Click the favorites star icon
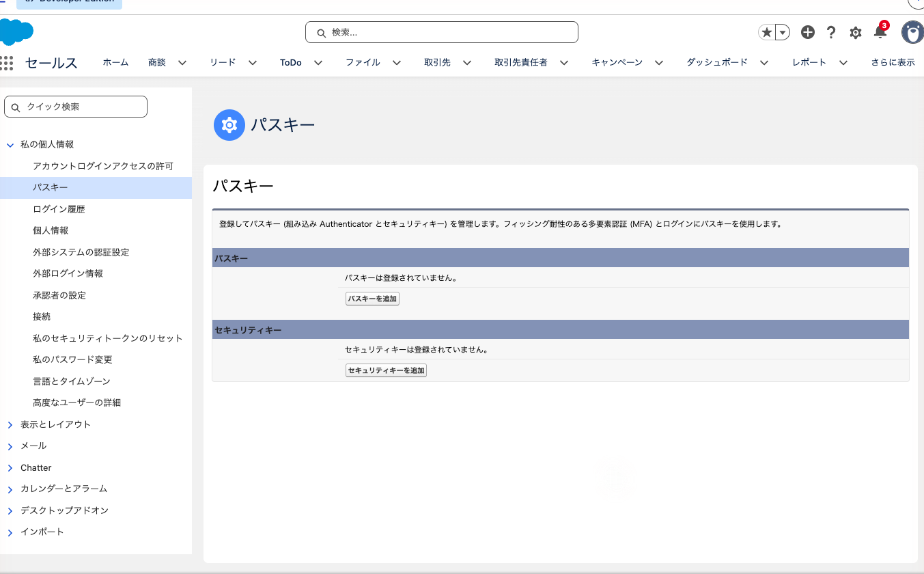924x574 pixels. pyautogui.click(x=767, y=32)
